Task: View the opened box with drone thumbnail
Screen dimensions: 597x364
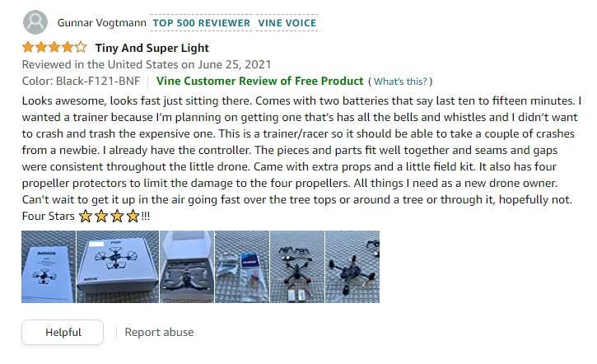Action: [187, 267]
